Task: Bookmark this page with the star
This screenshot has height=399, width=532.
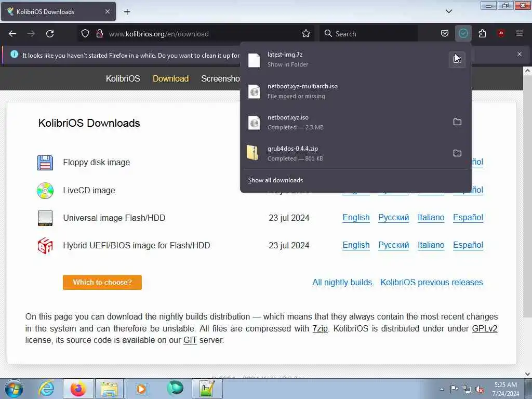Action: 305,34
